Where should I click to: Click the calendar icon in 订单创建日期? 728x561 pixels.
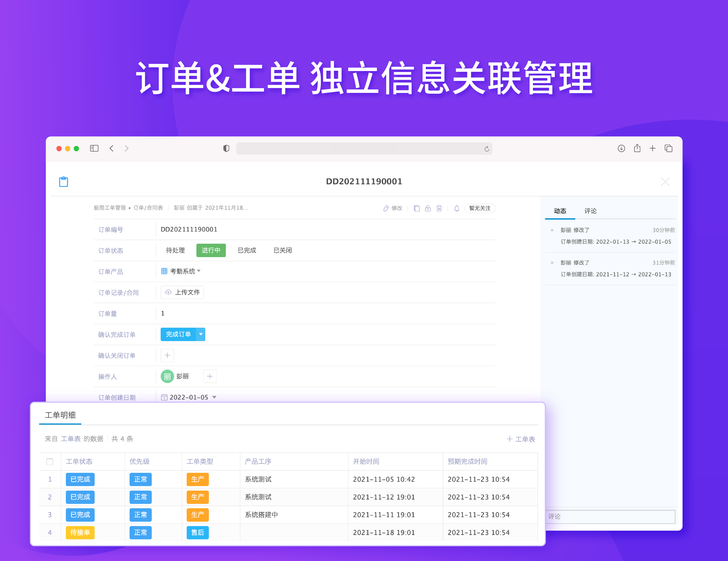tap(164, 397)
